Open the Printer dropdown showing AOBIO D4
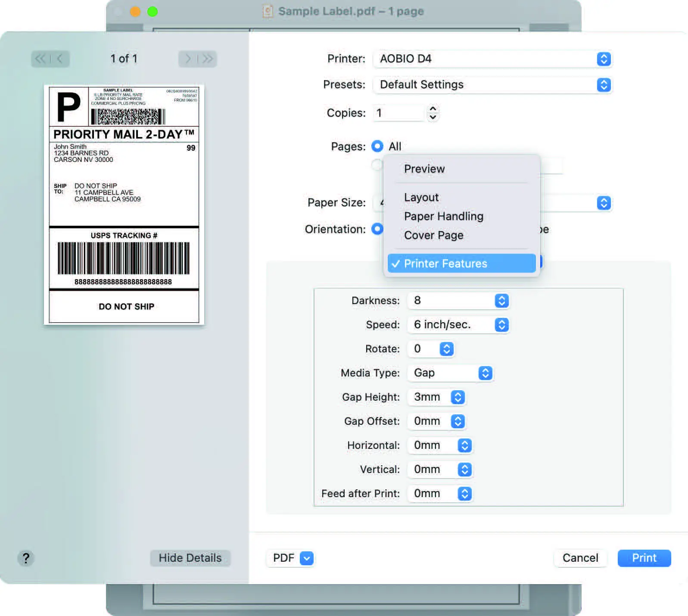Viewport: 688px width, 616px height. (492, 59)
